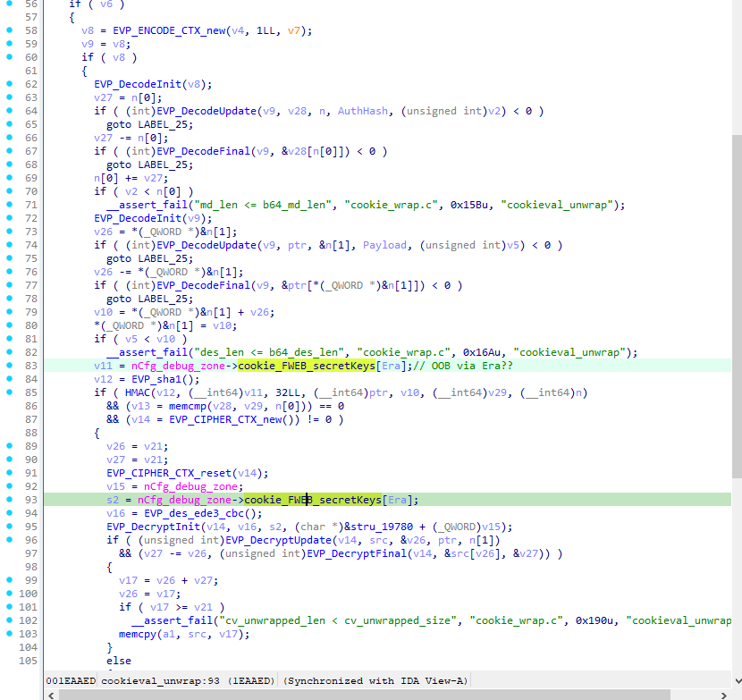Click the LABEL_25 goto on line 65
This screenshot has width=742, height=700.
point(163,124)
